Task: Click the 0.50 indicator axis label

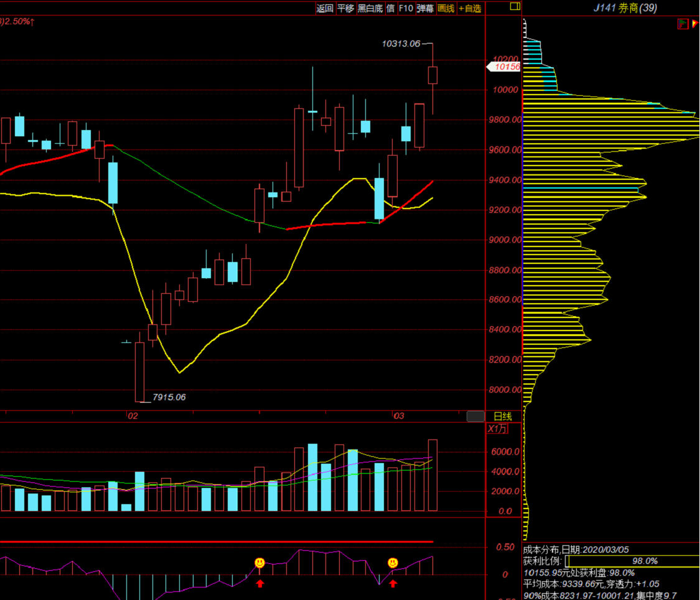Action: [505, 547]
